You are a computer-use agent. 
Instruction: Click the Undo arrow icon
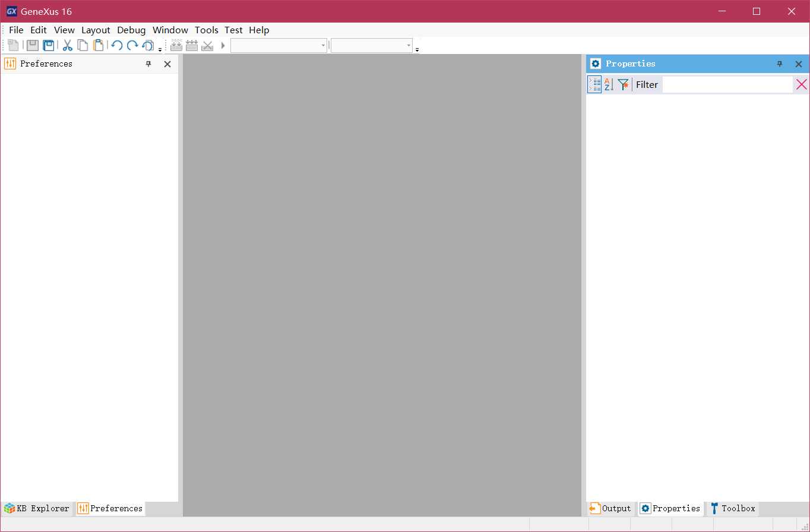pos(117,45)
